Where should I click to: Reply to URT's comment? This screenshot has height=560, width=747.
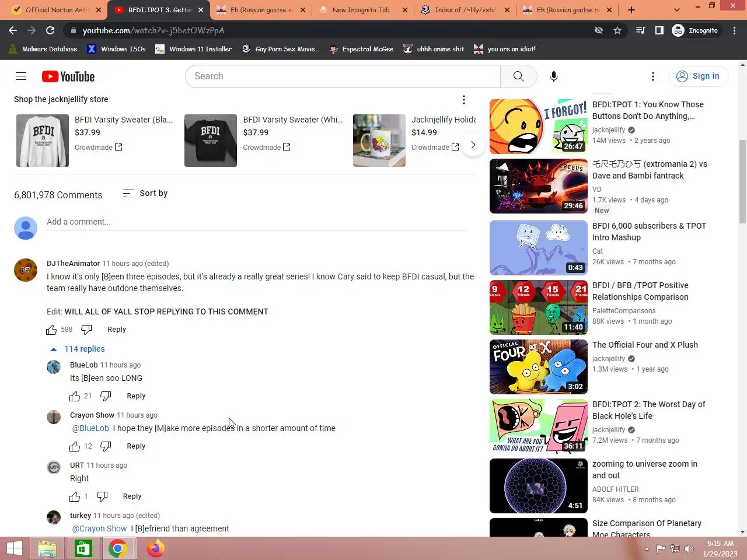[x=132, y=496]
